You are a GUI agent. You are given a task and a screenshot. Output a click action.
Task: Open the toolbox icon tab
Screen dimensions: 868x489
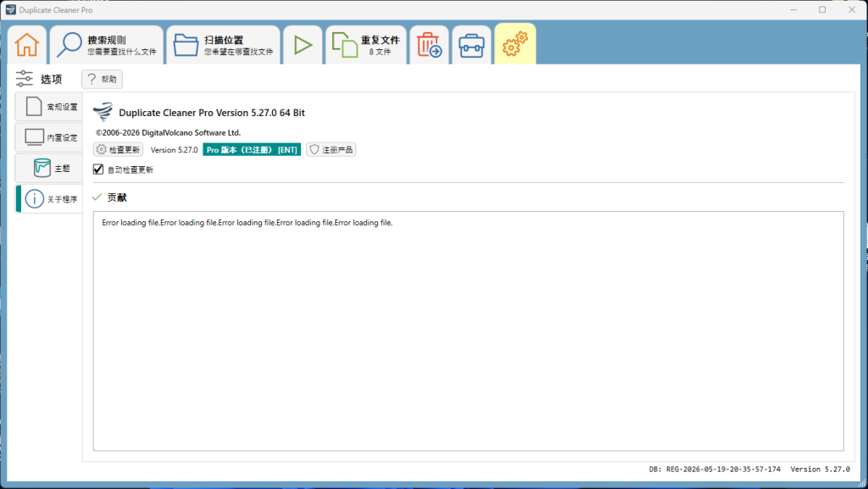click(471, 45)
